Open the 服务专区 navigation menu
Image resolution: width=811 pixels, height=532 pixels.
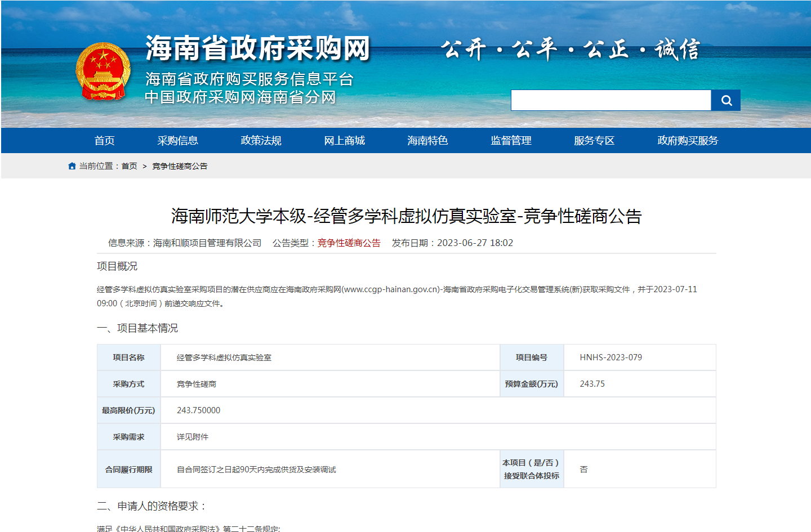point(595,141)
